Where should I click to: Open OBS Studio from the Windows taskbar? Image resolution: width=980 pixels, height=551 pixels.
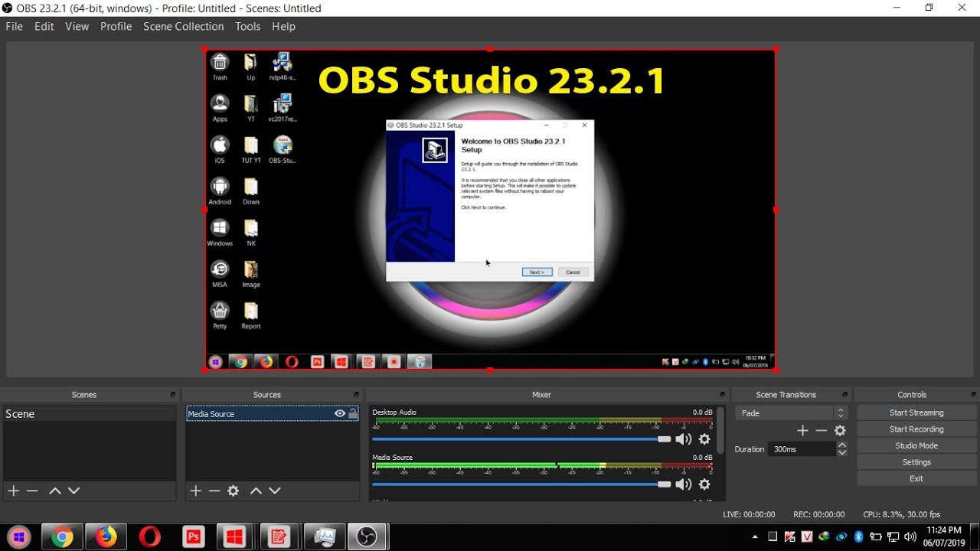point(367,537)
